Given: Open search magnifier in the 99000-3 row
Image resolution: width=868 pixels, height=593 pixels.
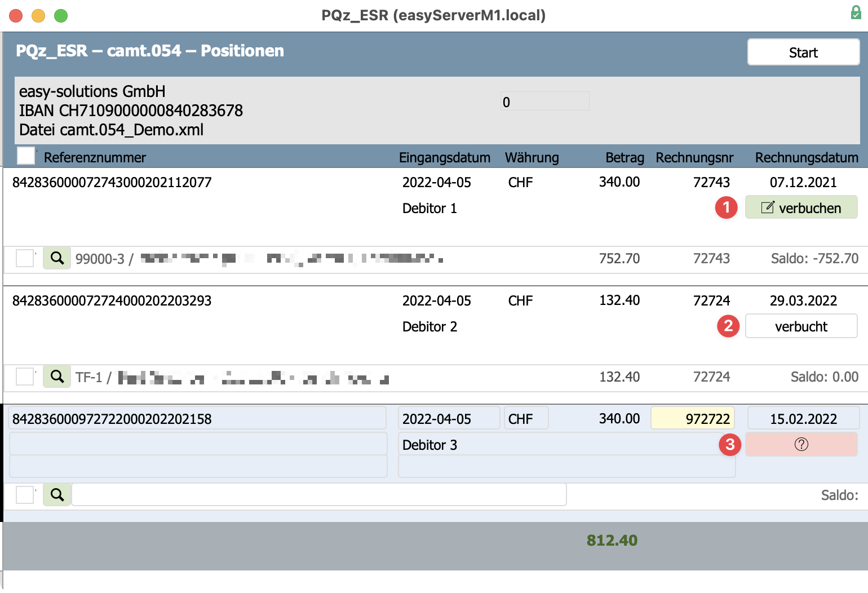Looking at the screenshot, I should [x=57, y=258].
